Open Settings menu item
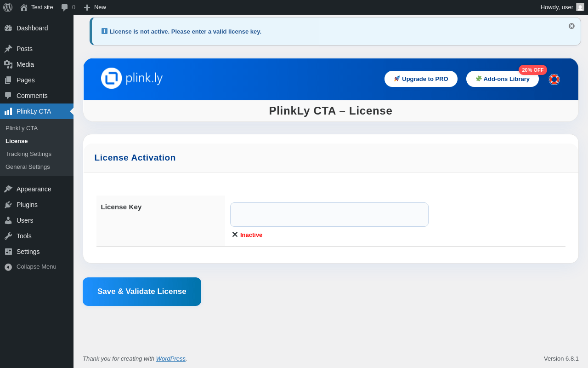 [37, 252]
